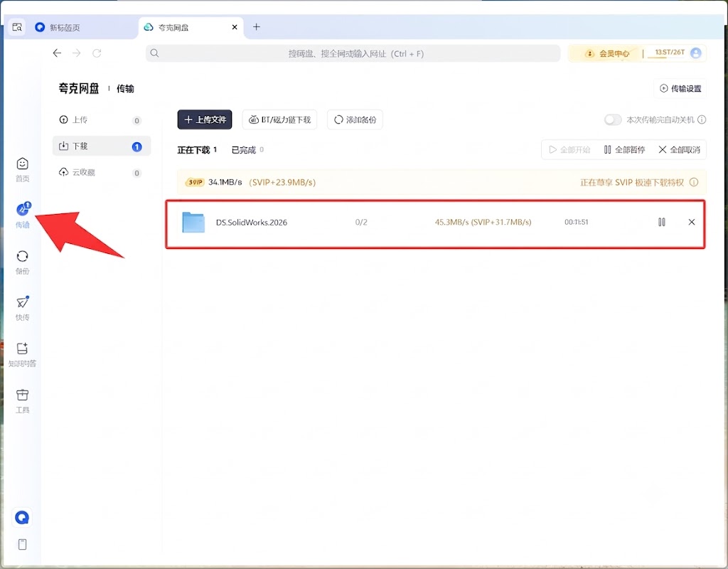728x569 pixels.
Task: Click the DS.SolidWorks.2026 folder icon
Action: click(193, 223)
